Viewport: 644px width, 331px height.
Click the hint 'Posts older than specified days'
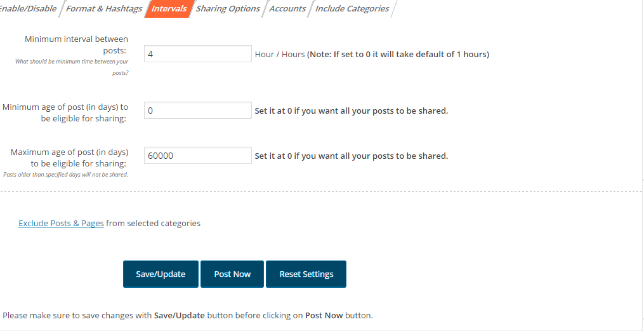[66, 174]
